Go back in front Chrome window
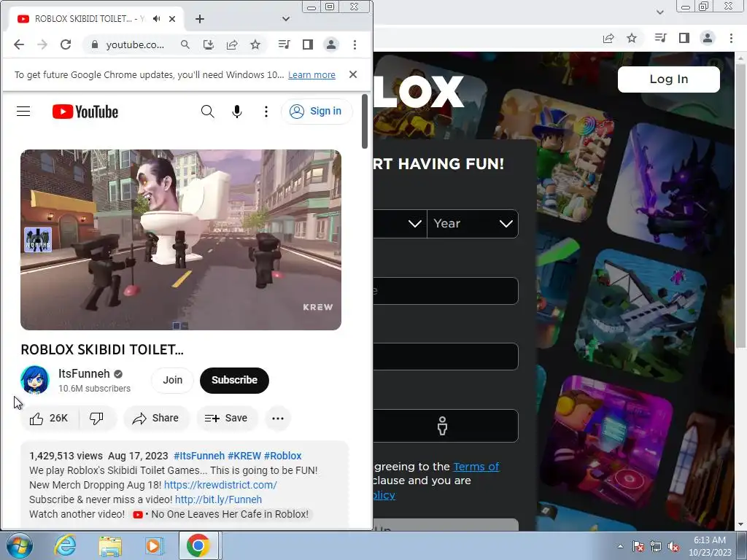The height and width of the screenshot is (560, 747). coord(18,44)
